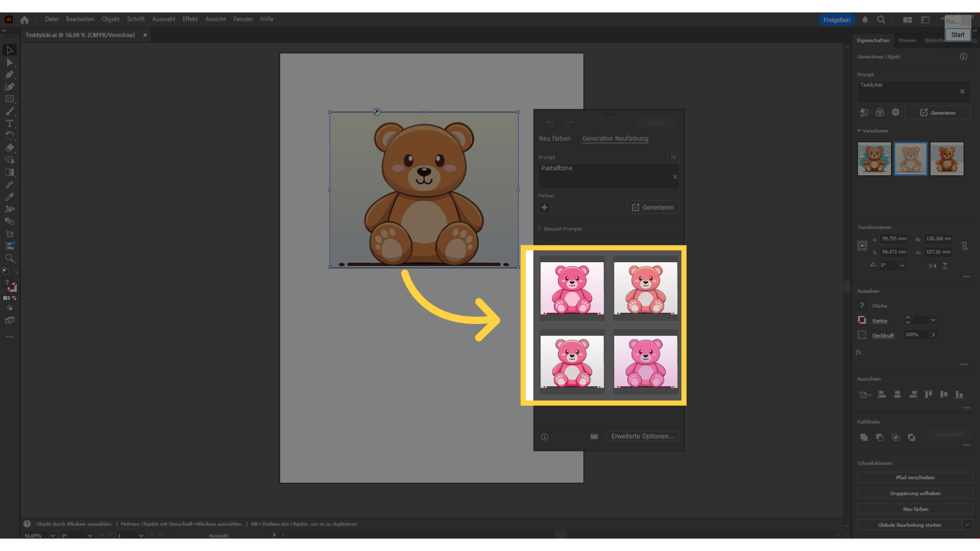Expand the Deckkraft opacity arrow

pyautogui.click(x=933, y=335)
